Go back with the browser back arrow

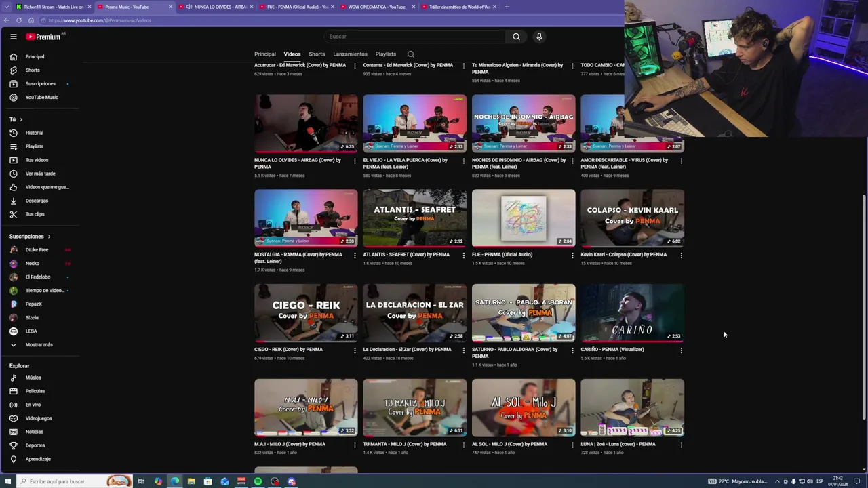(x=7, y=20)
